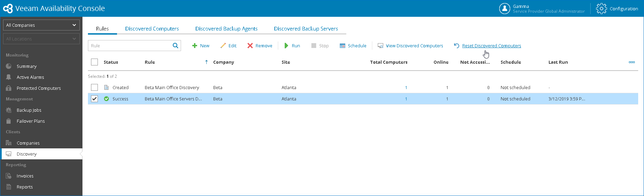The height and width of the screenshot is (196, 644).
Task: Sort by the Total Computers column header
Action: pos(389,62)
